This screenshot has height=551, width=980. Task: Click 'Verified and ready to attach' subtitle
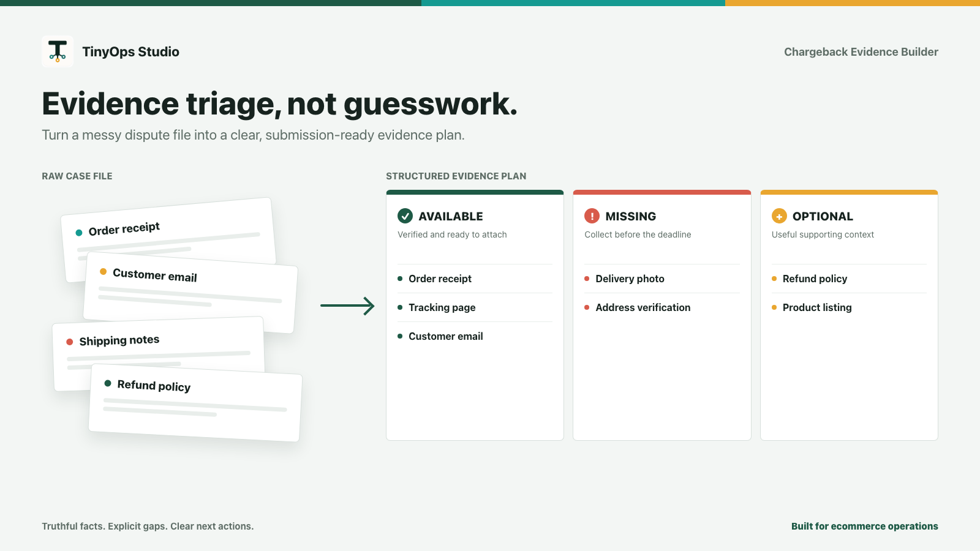coord(452,234)
